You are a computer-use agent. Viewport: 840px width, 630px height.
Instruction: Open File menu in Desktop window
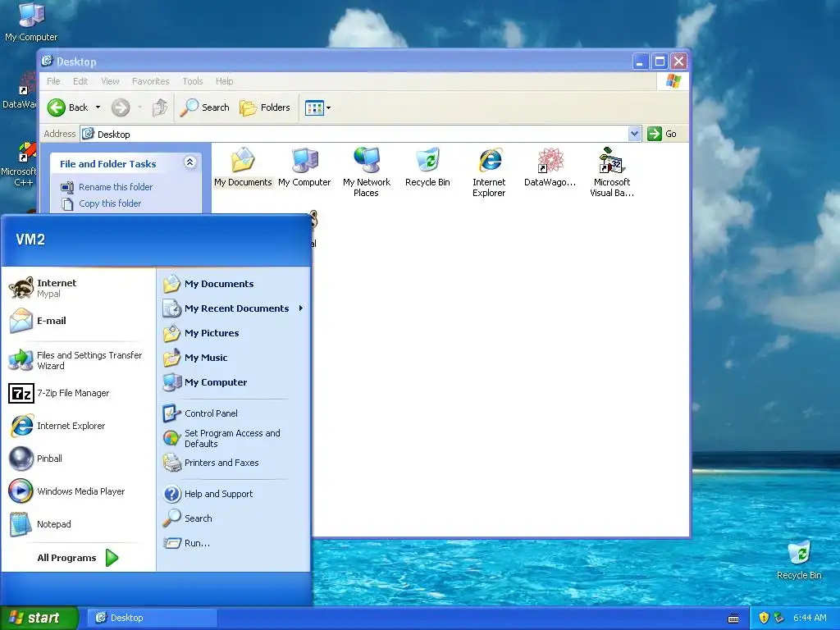(x=53, y=81)
